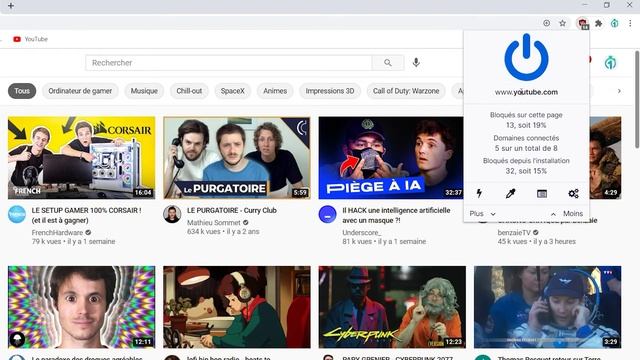Go to Mathieu Sommet channel name
This screenshot has width=640, height=360.
point(214,222)
